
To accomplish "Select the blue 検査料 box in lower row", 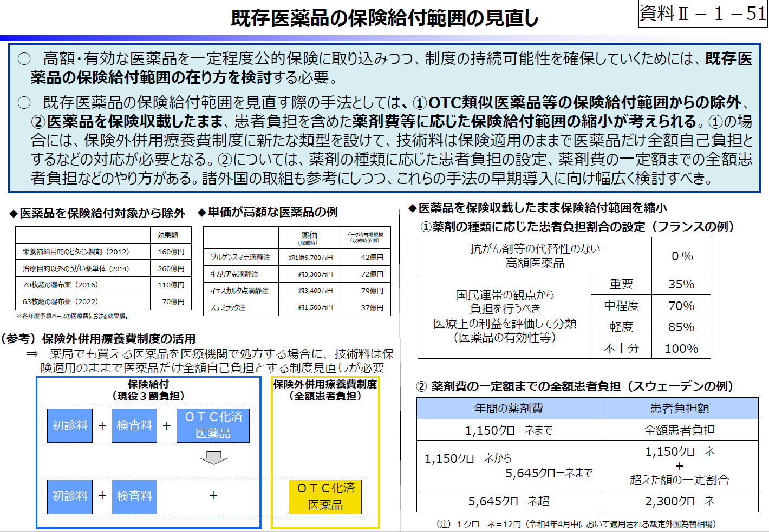I will coord(134,495).
